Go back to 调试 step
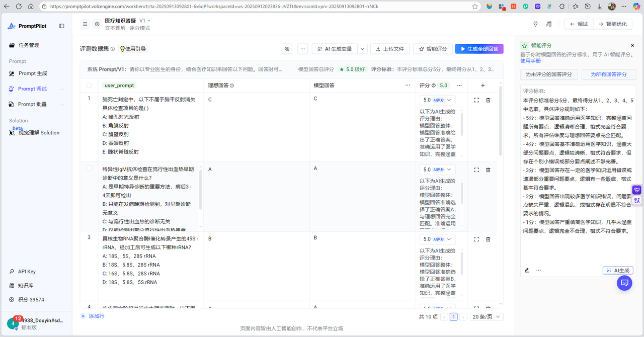The image size is (644, 337). click(x=579, y=24)
